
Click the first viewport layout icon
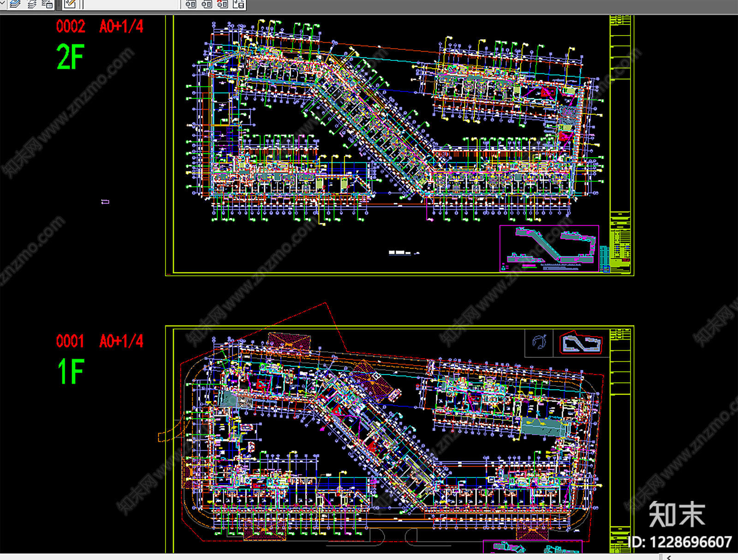[191, 4]
